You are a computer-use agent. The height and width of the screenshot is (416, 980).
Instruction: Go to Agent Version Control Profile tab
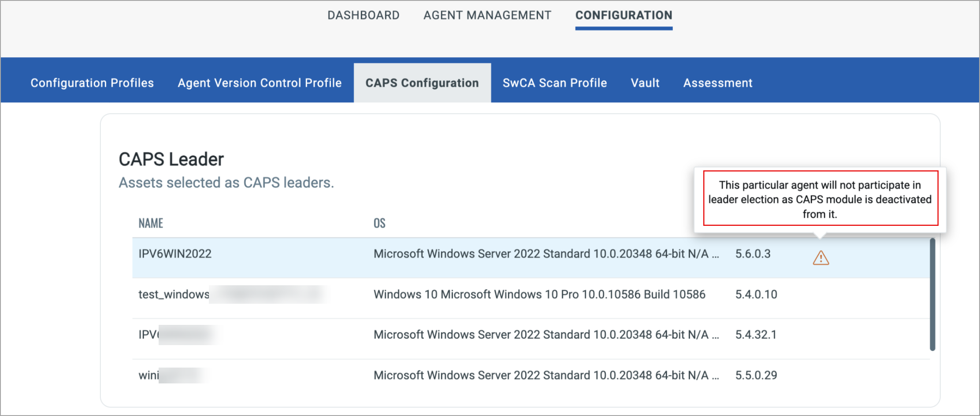click(260, 83)
